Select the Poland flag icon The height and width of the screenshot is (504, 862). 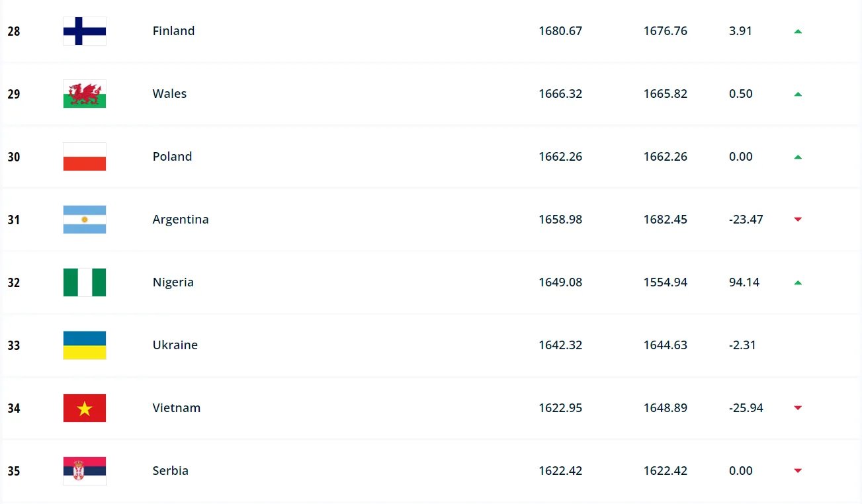click(x=85, y=157)
